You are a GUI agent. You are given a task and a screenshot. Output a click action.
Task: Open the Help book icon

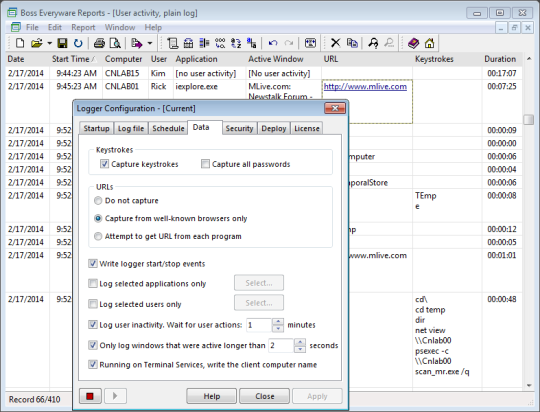(413, 43)
